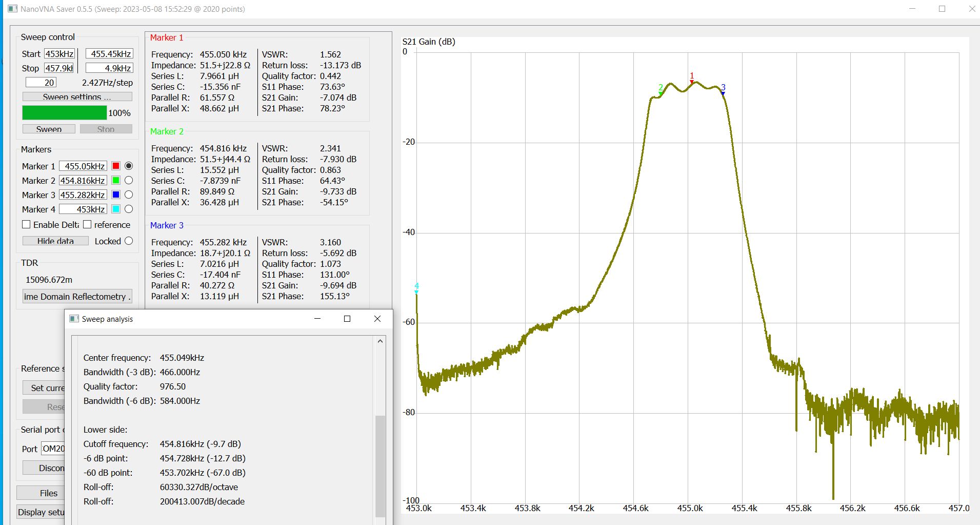The width and height of the screenshot is (980, 525).
Task: Click the Sweep settings button
Action: tap(77, 96)
